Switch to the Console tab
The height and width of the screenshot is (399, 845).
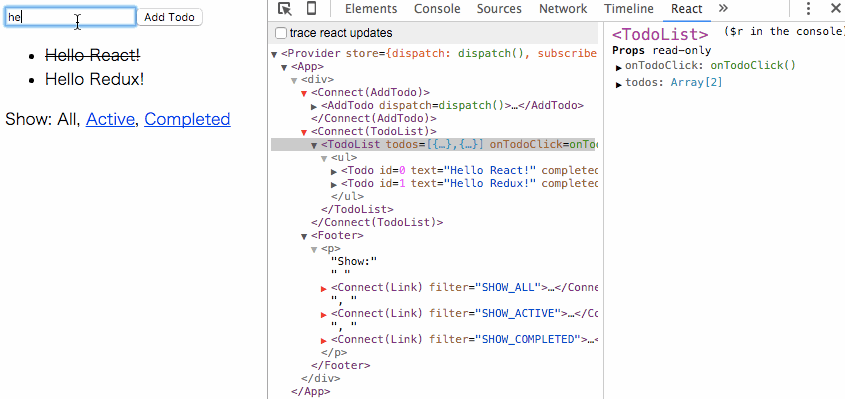(437, 9)
